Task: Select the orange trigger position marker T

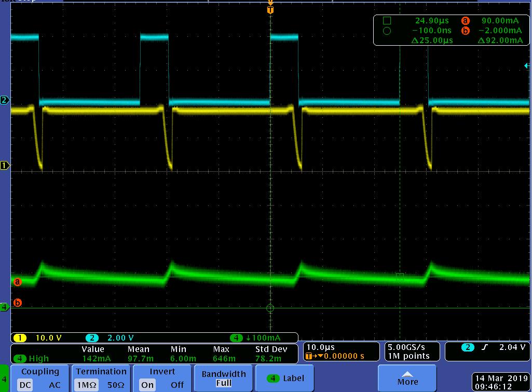Action: point(270,9)
